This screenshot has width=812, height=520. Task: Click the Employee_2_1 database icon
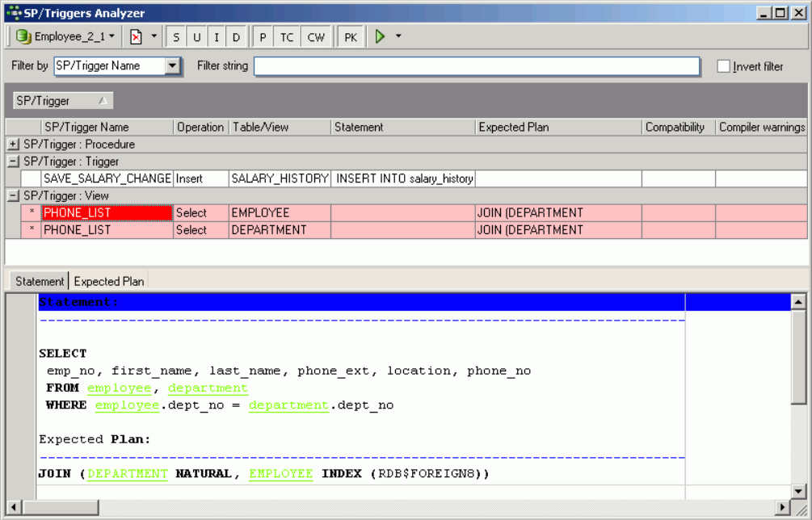pos(23,37)
